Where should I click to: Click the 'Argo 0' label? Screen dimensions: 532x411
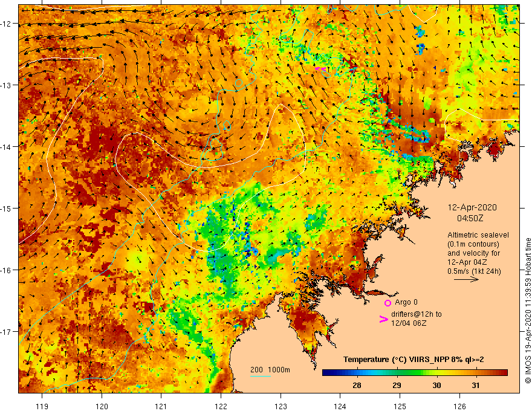(x=406, y=302)
